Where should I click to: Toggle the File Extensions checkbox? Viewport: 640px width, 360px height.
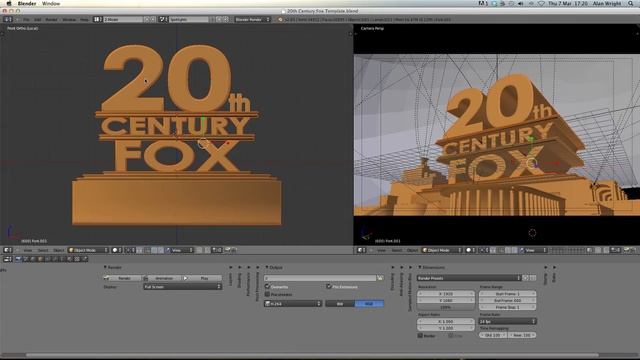[x=329, y=287]
